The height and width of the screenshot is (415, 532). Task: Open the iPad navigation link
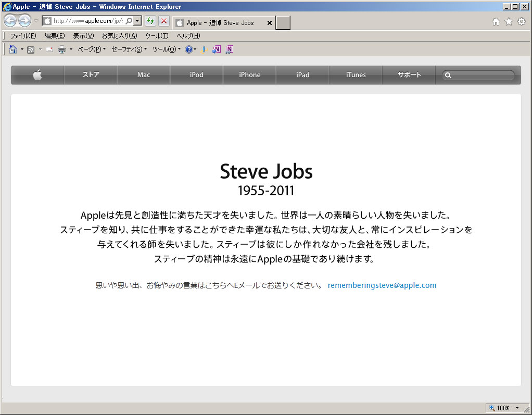click(x=302, y=74)
